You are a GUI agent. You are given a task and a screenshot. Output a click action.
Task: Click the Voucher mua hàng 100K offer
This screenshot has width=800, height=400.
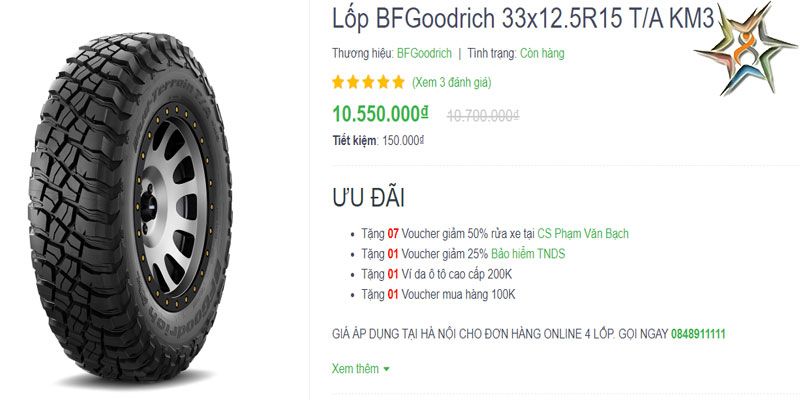[458, 294]
